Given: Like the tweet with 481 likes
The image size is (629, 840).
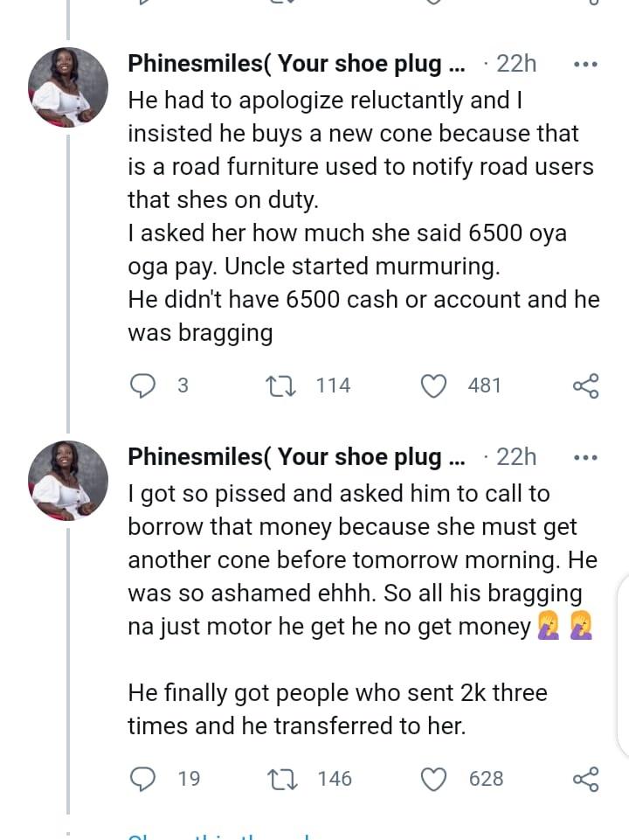Looking at the screenshot, I should [x=434, y=385].
